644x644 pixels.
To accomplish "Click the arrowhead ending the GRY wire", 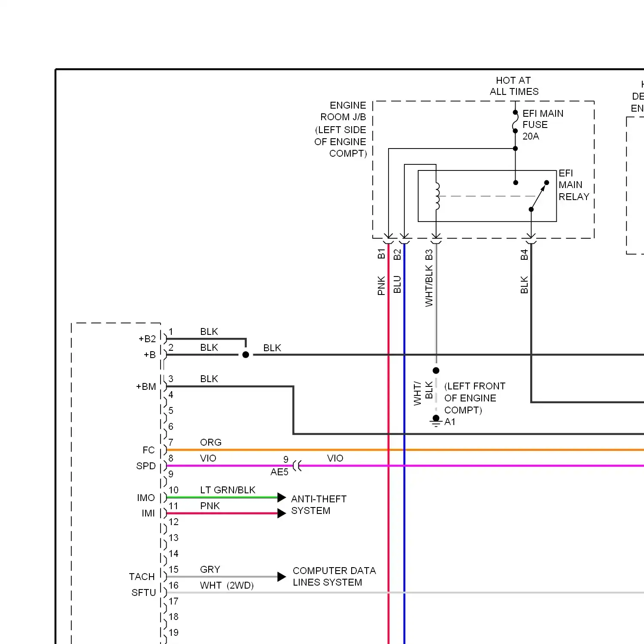I will [x=282, y=577].
